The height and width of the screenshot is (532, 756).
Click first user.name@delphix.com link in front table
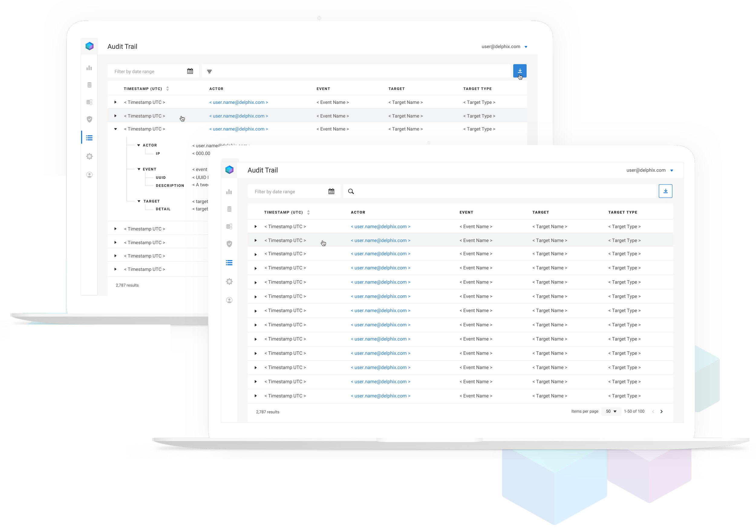coord(380,226)
